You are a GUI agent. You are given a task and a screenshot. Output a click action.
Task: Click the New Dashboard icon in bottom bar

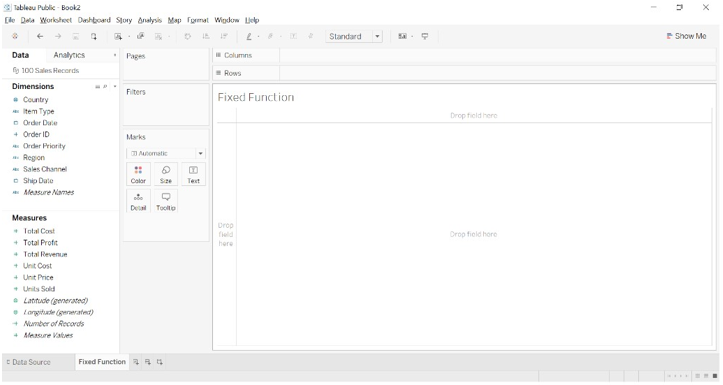[148, 362]
